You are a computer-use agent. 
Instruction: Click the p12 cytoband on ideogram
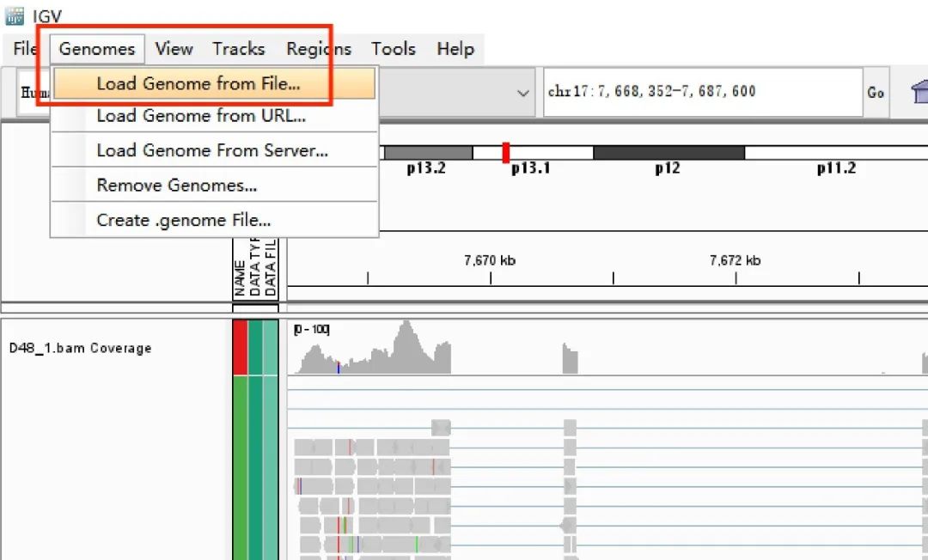(669, 153)
